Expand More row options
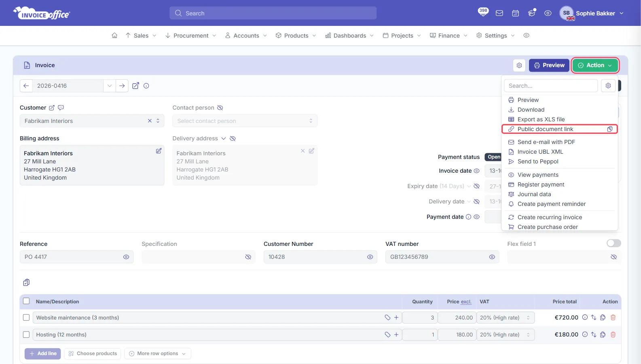 point(158,353)
